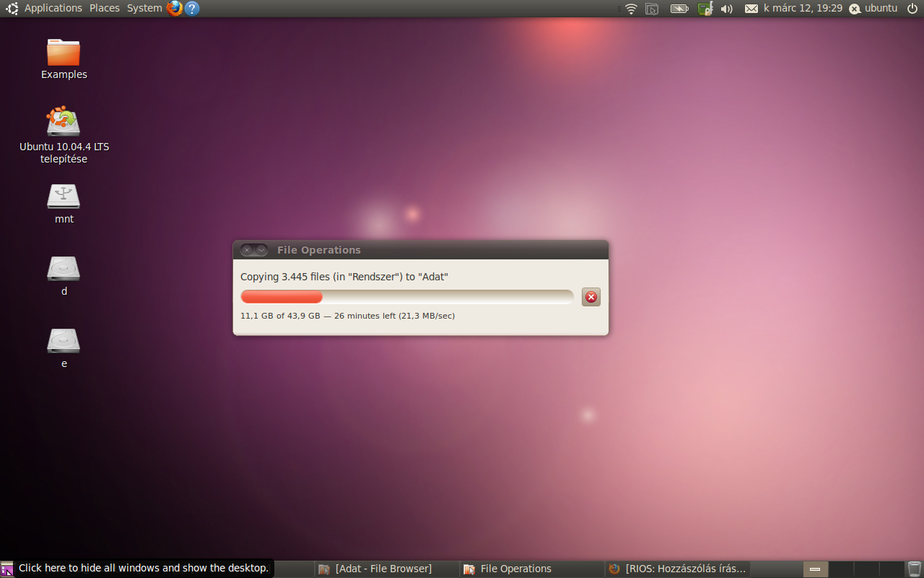Click the File Operations title bar

[420, 250]
